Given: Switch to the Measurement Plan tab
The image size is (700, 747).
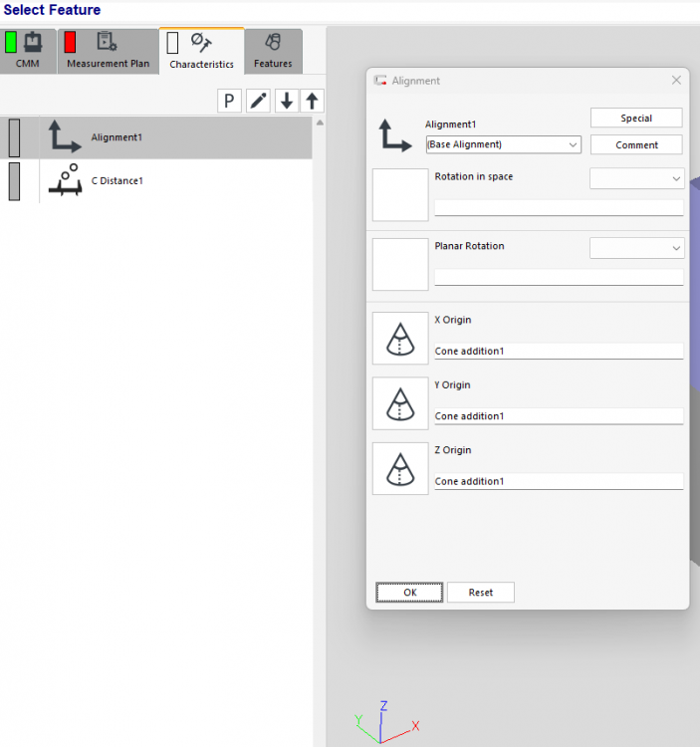Looking at the screenshot, I should [108, 52].
